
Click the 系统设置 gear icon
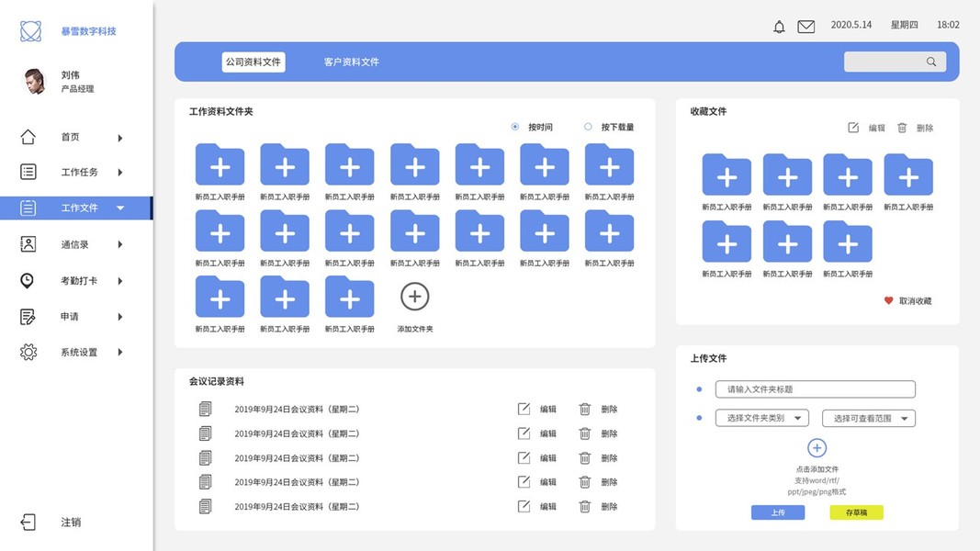tap(28, 353)
